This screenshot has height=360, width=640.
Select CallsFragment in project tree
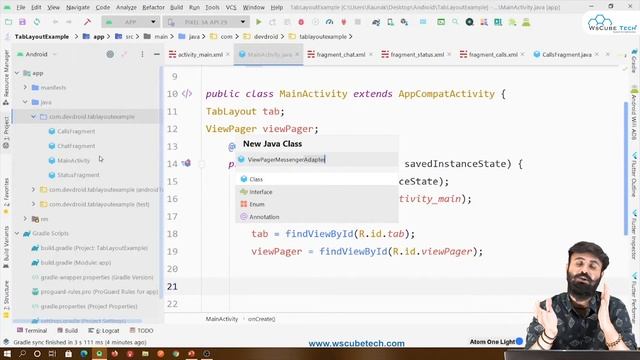pyautogui.click(x=76, y=131)
